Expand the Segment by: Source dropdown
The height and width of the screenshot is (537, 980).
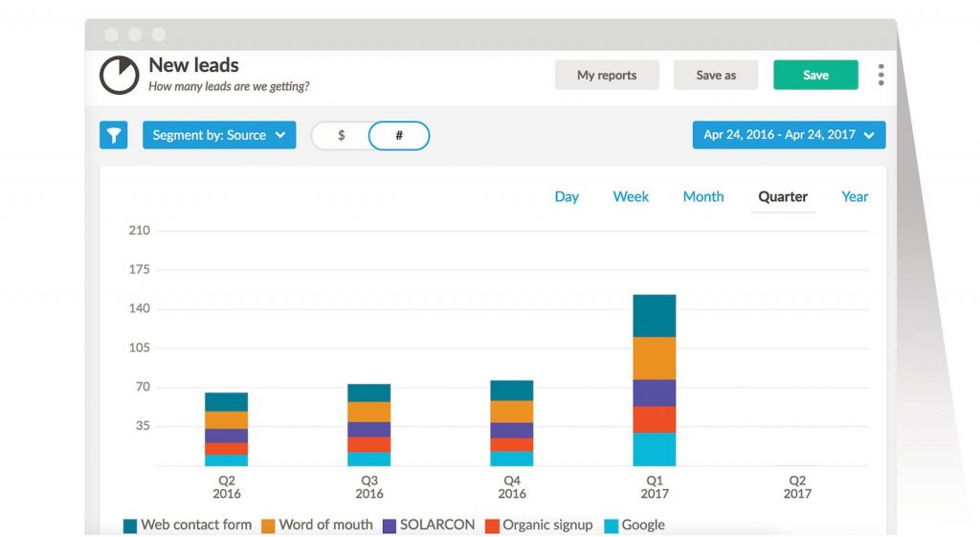pos(219,135)
